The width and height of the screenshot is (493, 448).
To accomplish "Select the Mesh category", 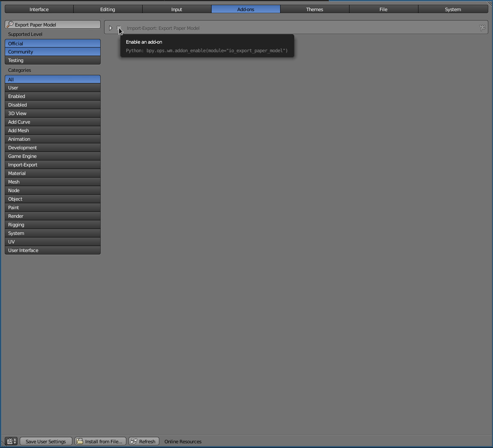I will [53, 181].
